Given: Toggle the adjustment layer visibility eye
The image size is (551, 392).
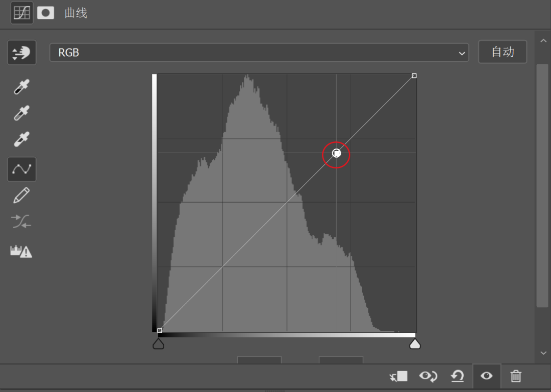Looking at the screenshot, I should tap(486, 377).
